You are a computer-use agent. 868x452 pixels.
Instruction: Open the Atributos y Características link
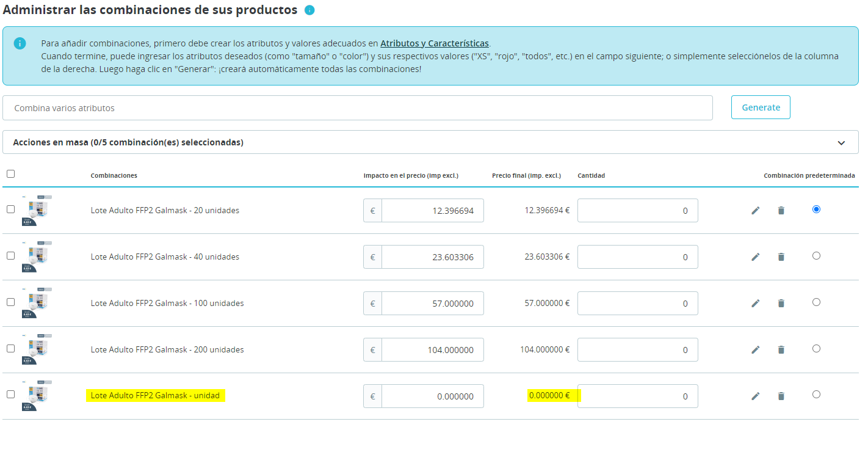[435, 43]
